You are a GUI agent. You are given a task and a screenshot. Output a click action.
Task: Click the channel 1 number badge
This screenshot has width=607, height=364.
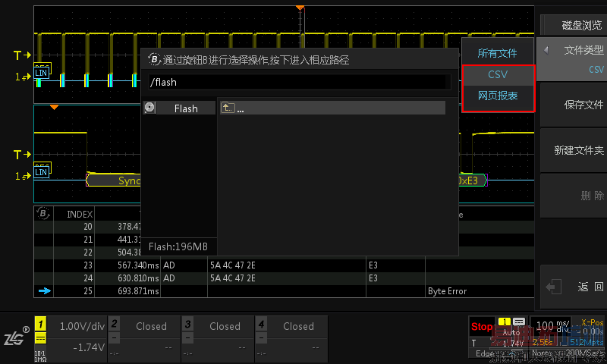41,324
